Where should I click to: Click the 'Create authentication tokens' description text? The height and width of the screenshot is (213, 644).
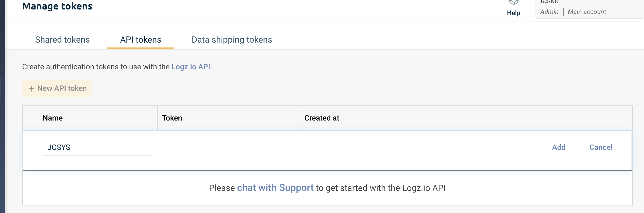point(96,67)
